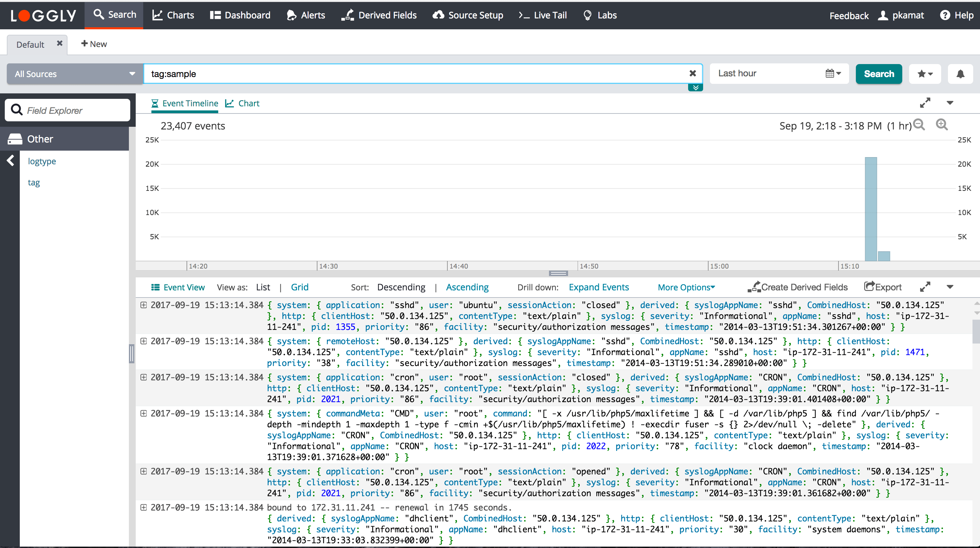This screenshot has height=548, width=980.
Task: Set sort order to Descending
Action: click(401, 287)
